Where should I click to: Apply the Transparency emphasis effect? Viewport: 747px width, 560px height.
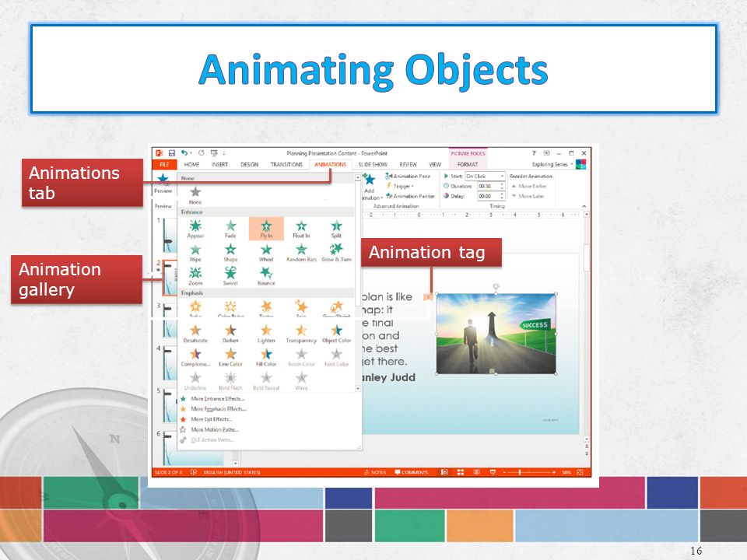click(301, 334)
